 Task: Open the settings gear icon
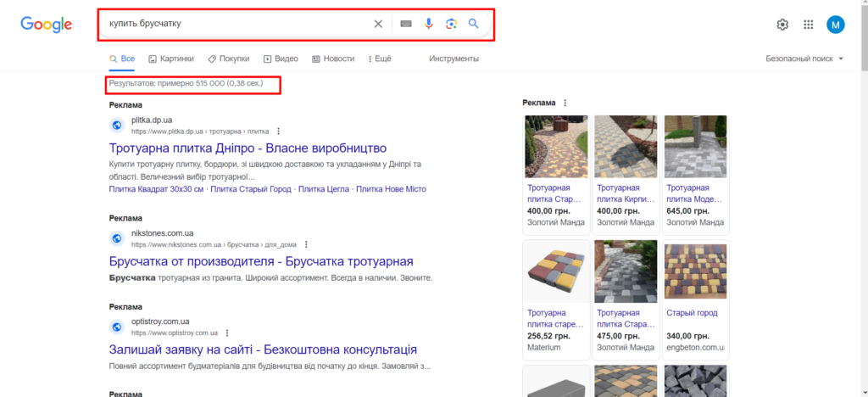(x=782, y=25)
